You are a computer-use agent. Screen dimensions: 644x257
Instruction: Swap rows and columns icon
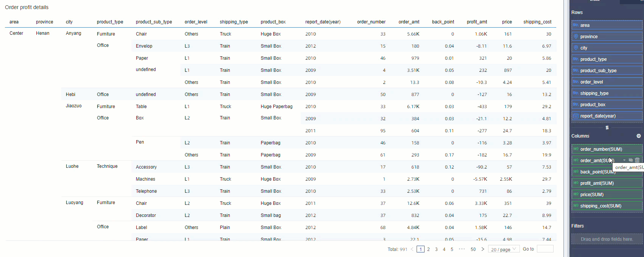[x=607, y=128]
